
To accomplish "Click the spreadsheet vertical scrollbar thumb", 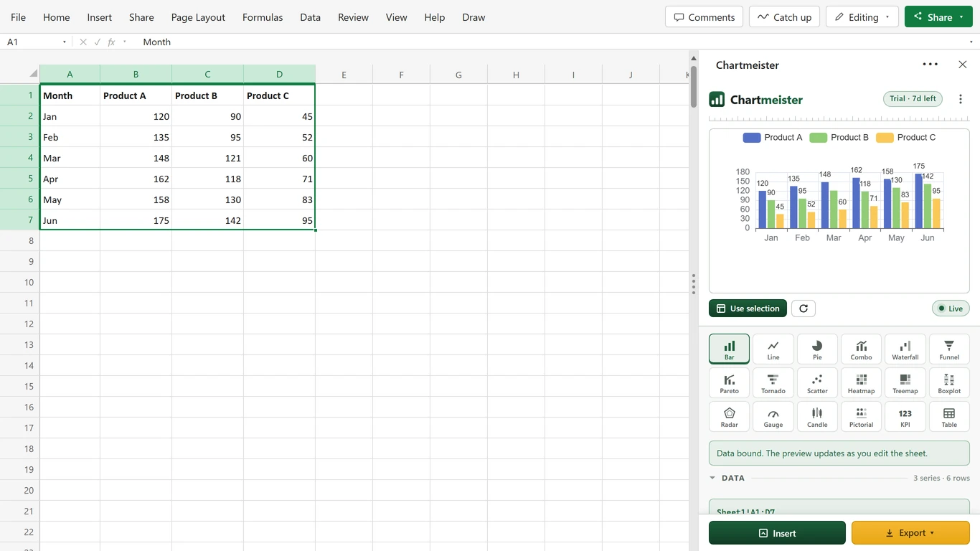I will click(x=694, y=86).
